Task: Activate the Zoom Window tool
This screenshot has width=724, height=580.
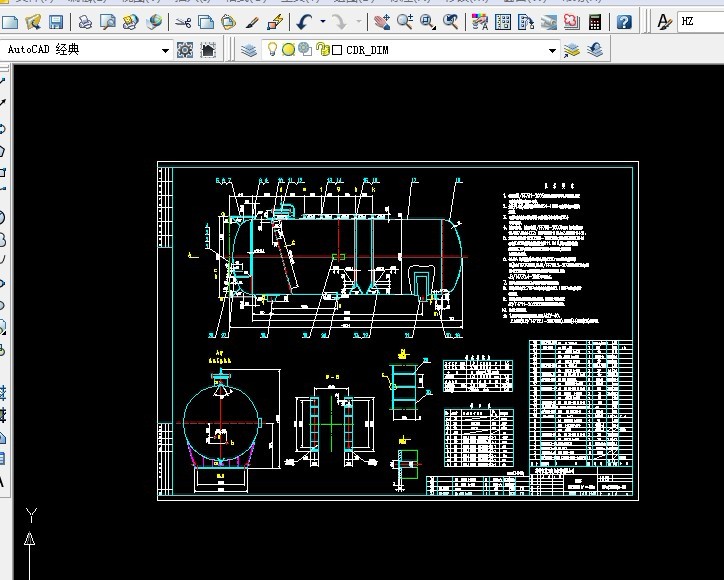Action: (x=428, y=21)
